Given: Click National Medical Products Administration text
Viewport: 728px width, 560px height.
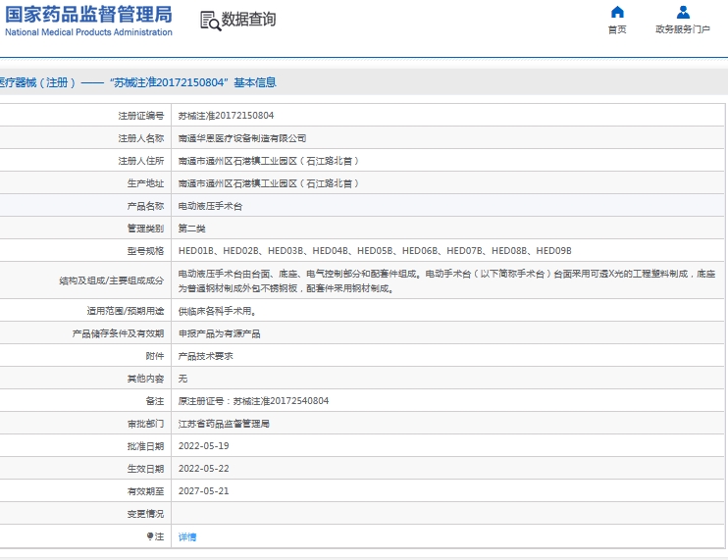Looking at the screenshot, I should tap(88, 32).
